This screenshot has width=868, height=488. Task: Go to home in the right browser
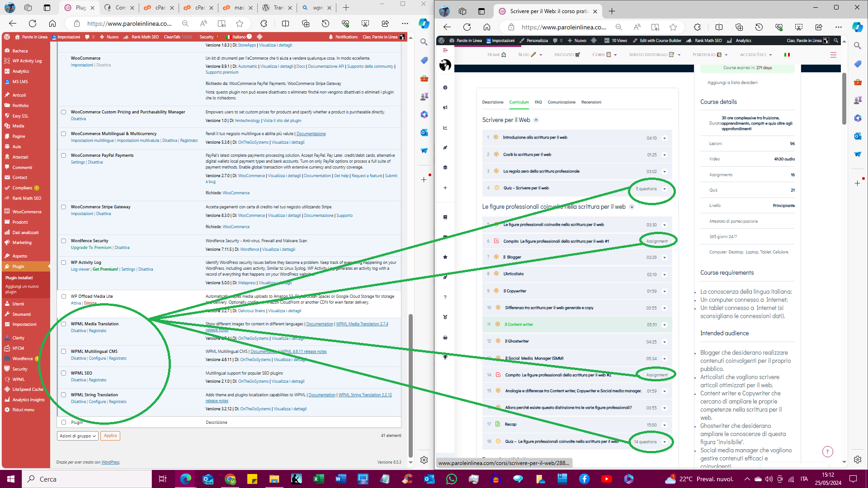[x=487, y=27]
